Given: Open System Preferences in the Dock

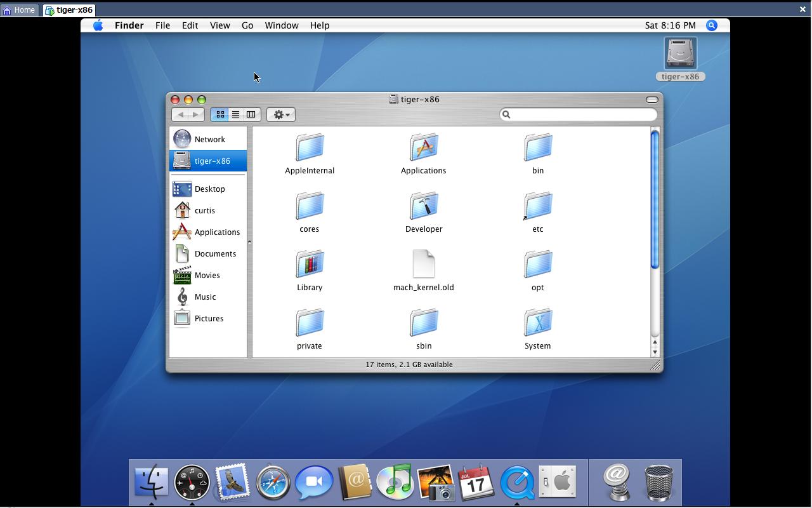Looking at the screenshot, I should (x=558, y=483).
